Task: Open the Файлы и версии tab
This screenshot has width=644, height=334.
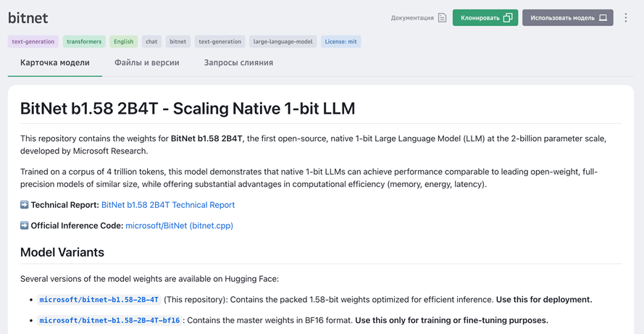Action: pyautogui.click(x=147, y=63)
